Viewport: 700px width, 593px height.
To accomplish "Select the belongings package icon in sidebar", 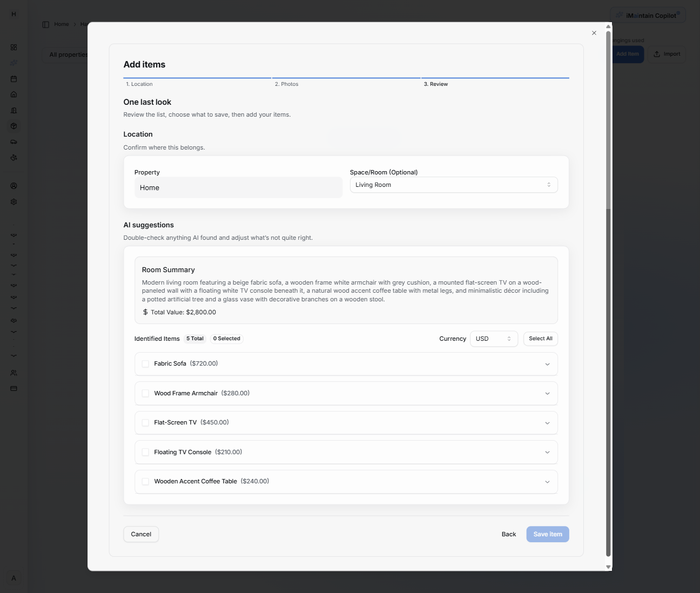I will (14, 126).
